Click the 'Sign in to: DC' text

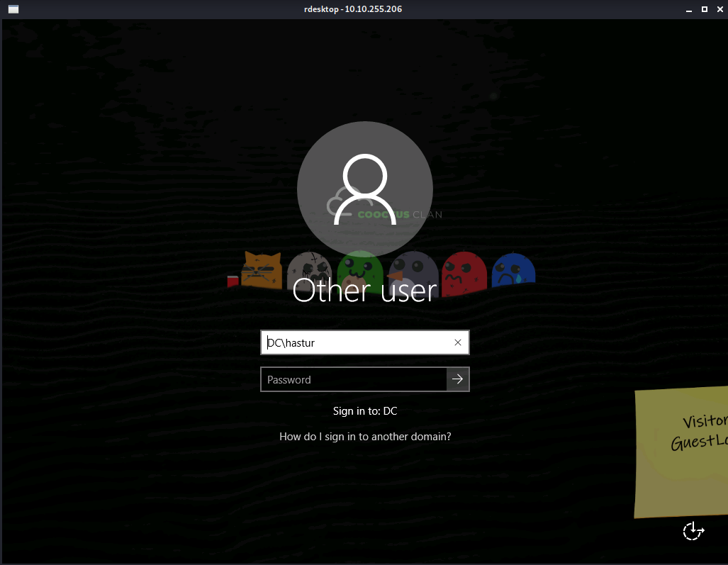[x=365, y=411]
